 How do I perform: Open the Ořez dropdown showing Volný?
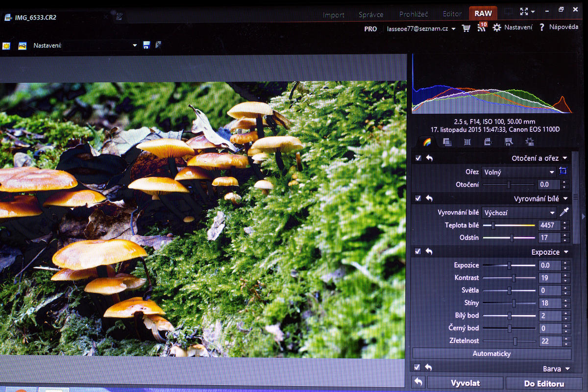click(519, 172)
